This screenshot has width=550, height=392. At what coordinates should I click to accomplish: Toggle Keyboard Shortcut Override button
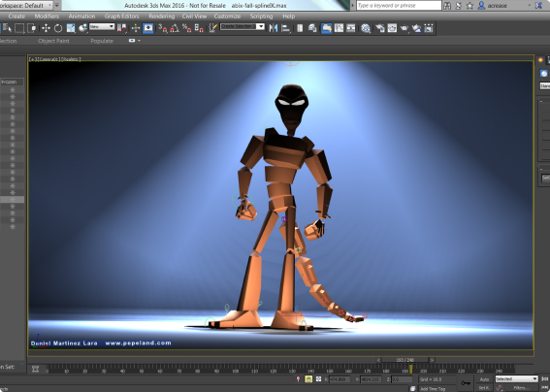(x=148, y=28)
